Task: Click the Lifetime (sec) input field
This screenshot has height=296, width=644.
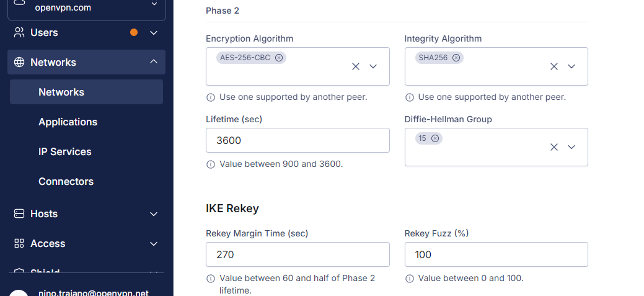Action: (298, 140)
